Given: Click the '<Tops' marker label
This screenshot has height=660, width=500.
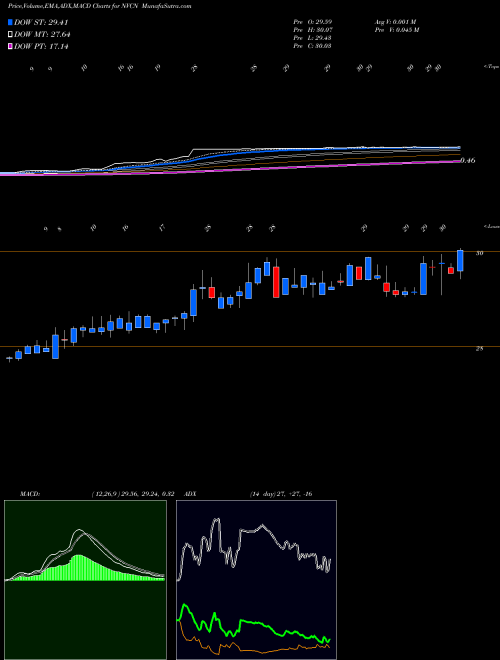Looking at the screenshot, I should pyautogui.click(x=491, y=67).
